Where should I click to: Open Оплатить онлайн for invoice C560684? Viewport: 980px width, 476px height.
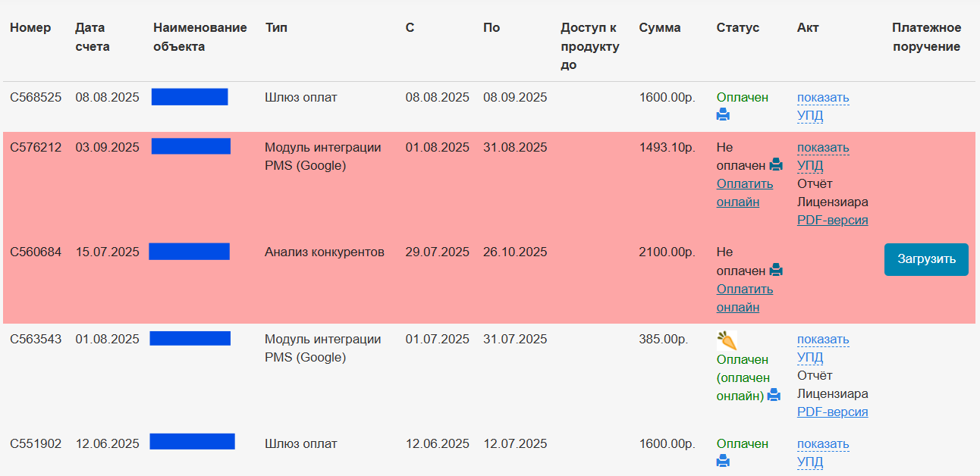click(744, 298)
